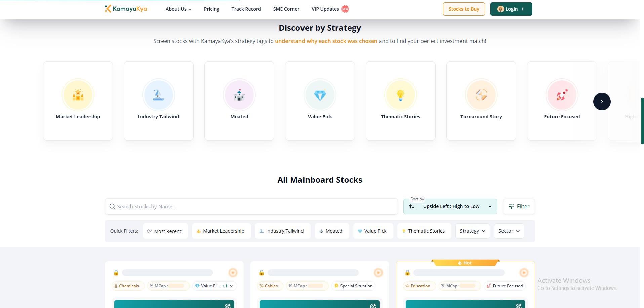Click the sort arrows icon in Sort by
Screen dimensions: 644x308
coord(412,206)
